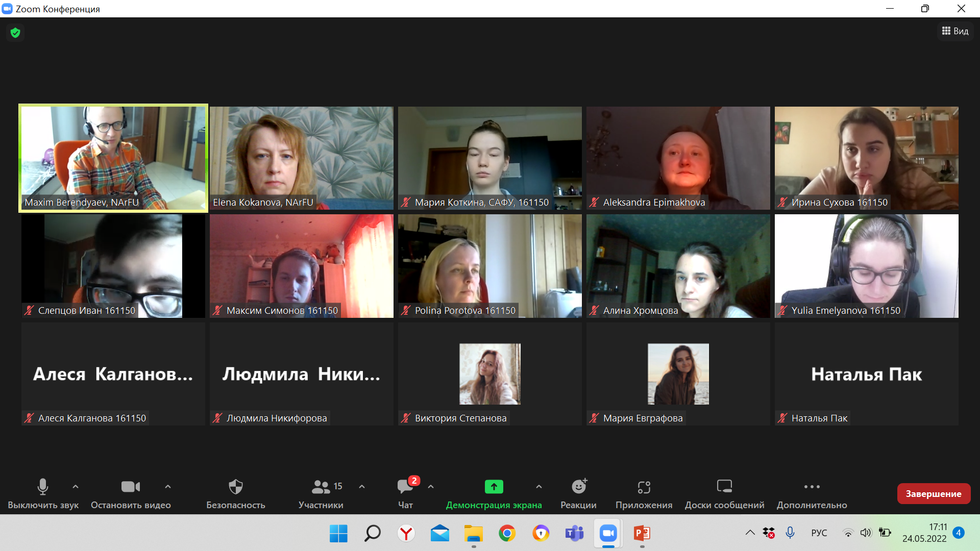Open the Apps icon in toolbar
The height and width of the screenshot is (551, 980).
(644, 487)
